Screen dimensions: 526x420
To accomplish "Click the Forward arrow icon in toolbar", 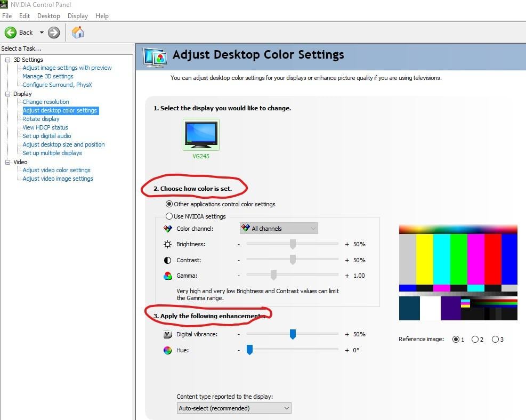I will (54, 33).
